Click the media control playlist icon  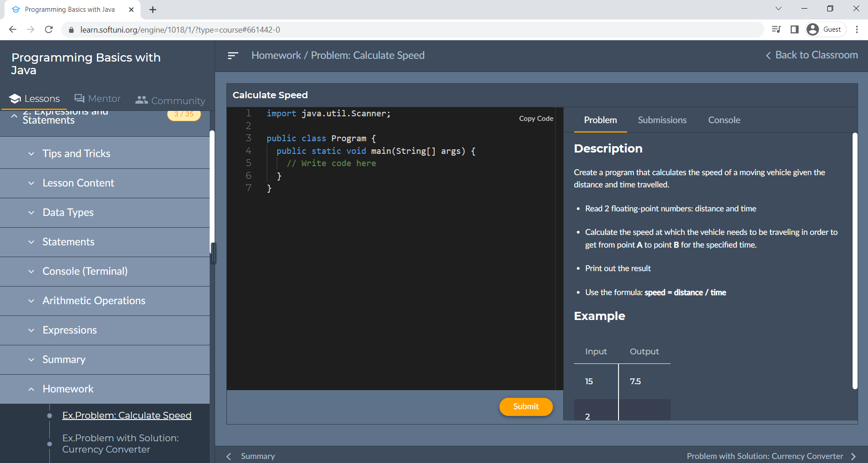(776, 29)
